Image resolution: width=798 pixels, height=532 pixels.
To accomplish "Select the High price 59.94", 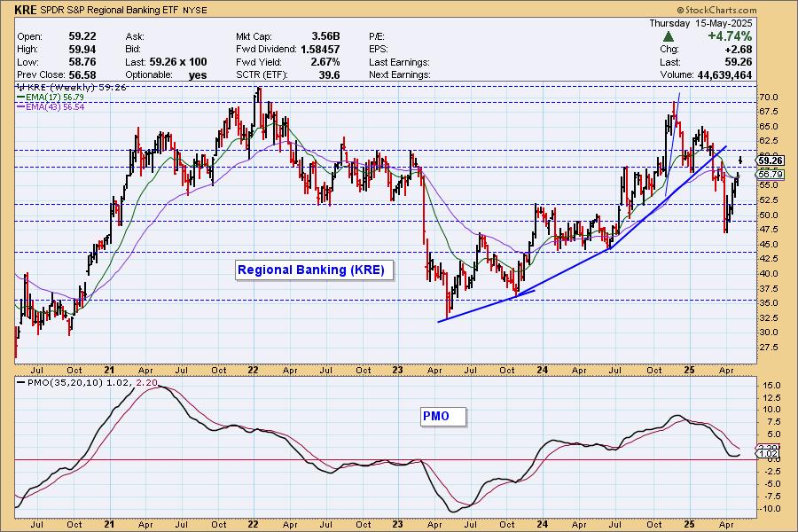I will tap(82, 50).
